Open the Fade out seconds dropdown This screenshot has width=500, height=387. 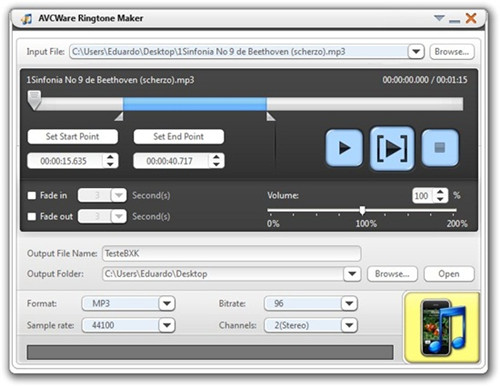(x=118, y=216)
